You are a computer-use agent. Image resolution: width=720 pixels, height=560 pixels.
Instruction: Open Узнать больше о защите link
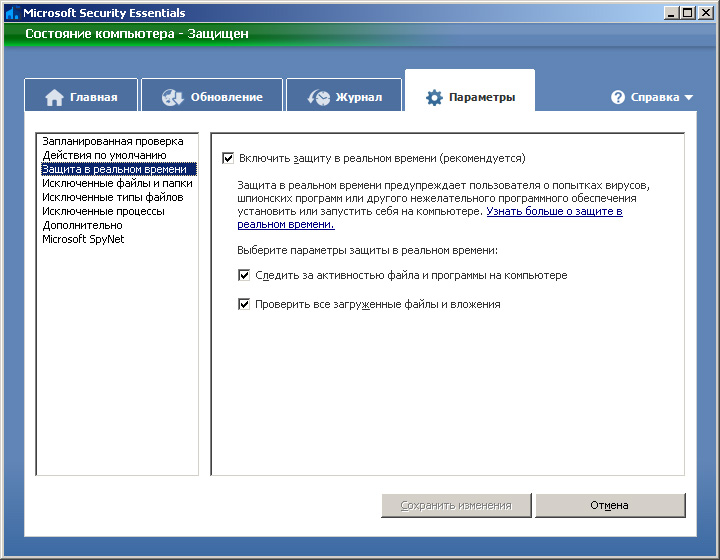click(554, 211)
